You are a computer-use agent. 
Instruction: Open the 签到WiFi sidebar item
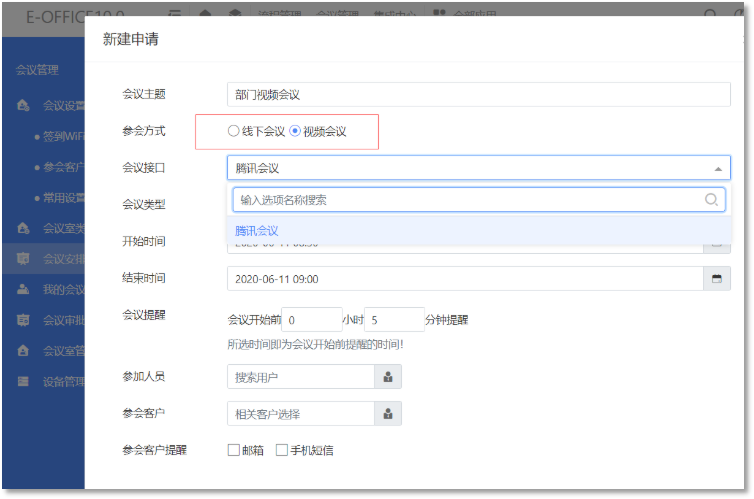(x=63, y=136)
